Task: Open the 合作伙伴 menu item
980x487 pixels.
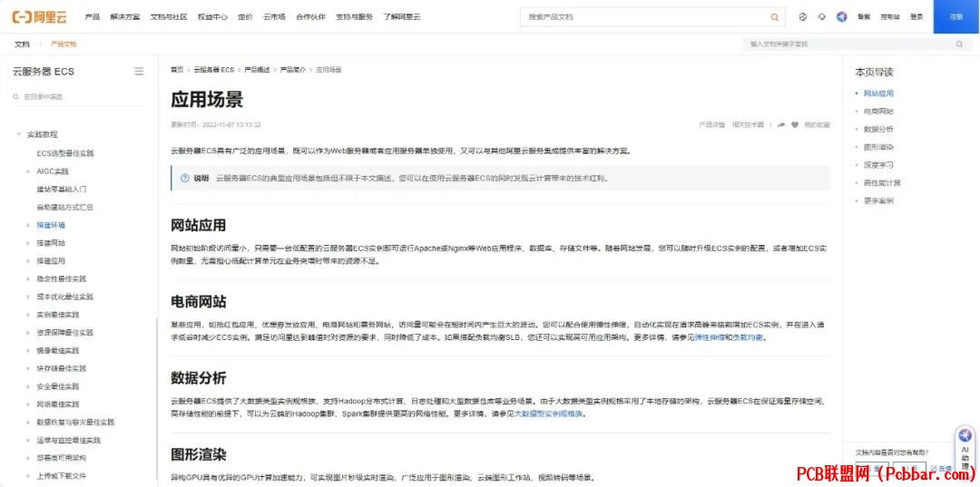Action: (x=310, y=17)
